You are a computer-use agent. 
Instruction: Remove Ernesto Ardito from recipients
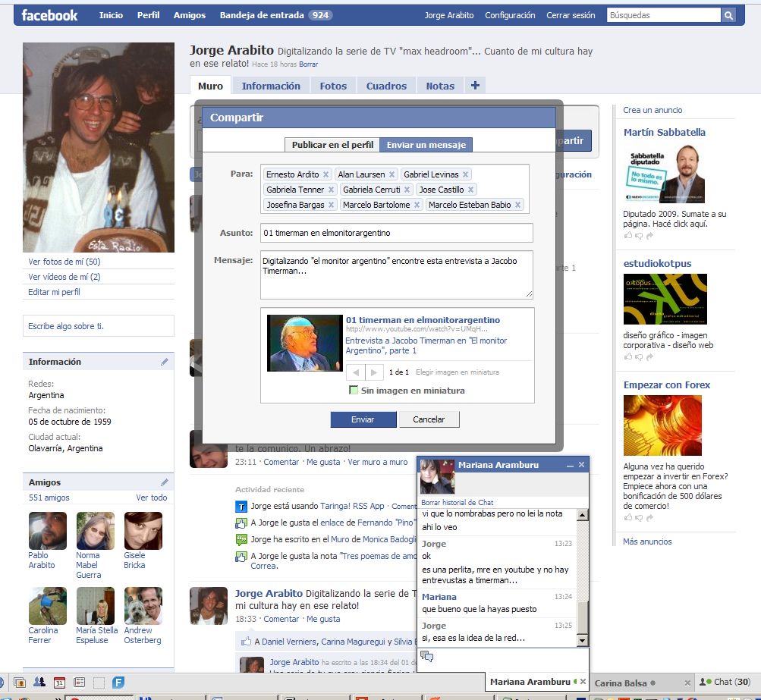point(326,174)
